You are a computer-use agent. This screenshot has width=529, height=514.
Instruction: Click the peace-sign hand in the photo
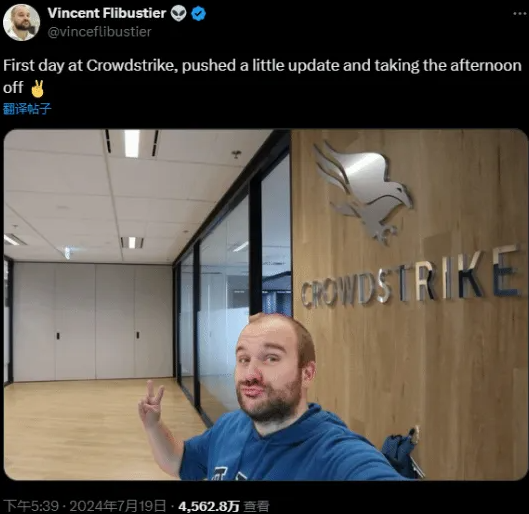coord(151,403)
